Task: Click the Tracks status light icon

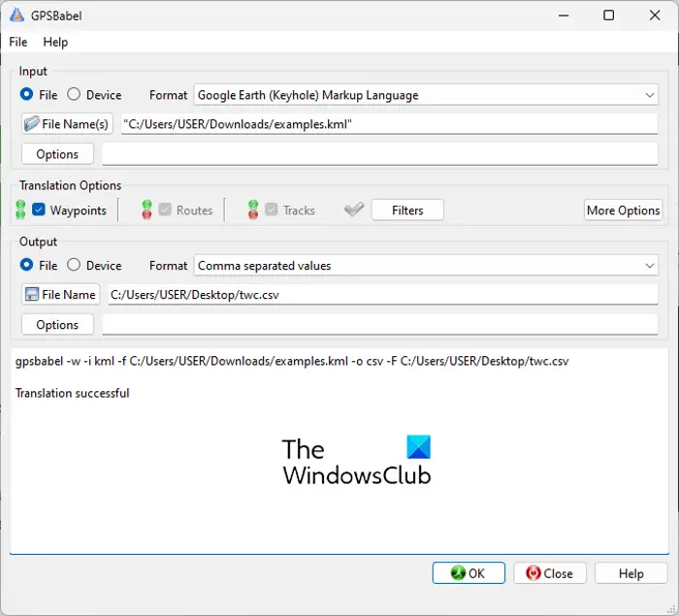Action: click(x=253, y=210)
